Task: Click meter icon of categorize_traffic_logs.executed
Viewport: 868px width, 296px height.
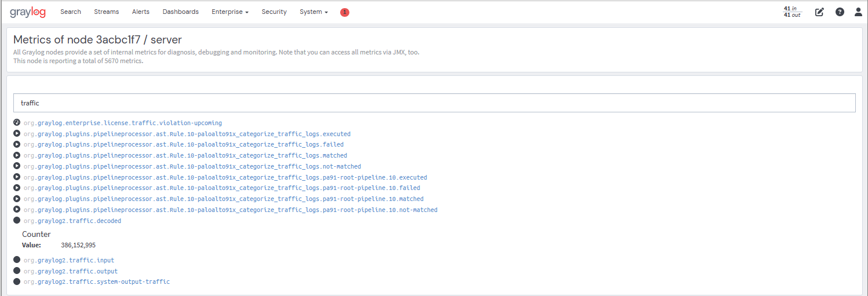Action: pyautogui.click(x=17, y=134)
